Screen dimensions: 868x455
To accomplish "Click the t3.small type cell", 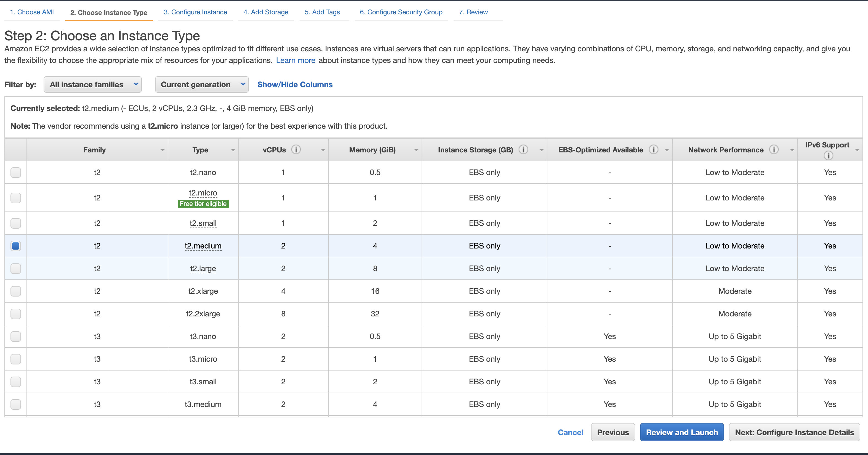I will point(203,382).
